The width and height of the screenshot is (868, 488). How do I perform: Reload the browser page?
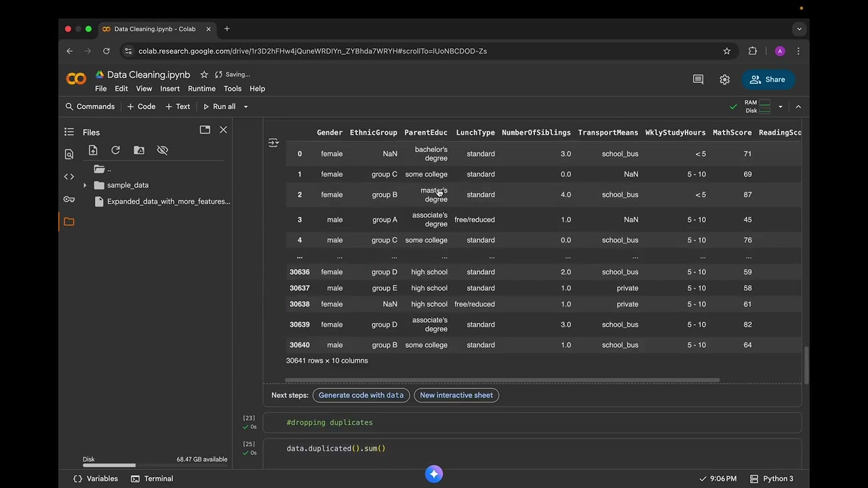click(x=106, y=51)
